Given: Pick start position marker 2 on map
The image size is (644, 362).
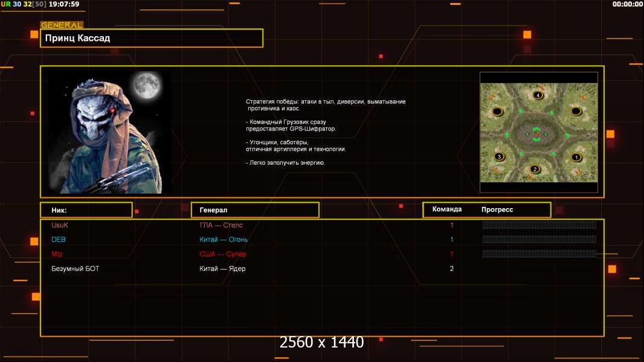Looking at the screenshot, I should coord(534,169).
